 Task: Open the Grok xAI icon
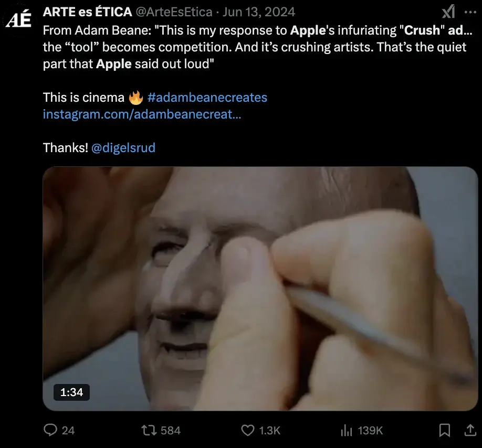448,12
